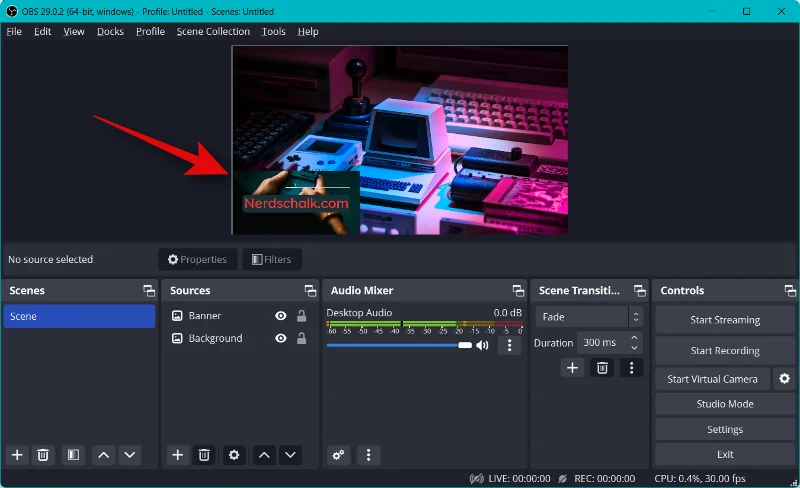Hide the Background source eye icon
Screen dimensions: 800x488
click(x=281, y=338)
